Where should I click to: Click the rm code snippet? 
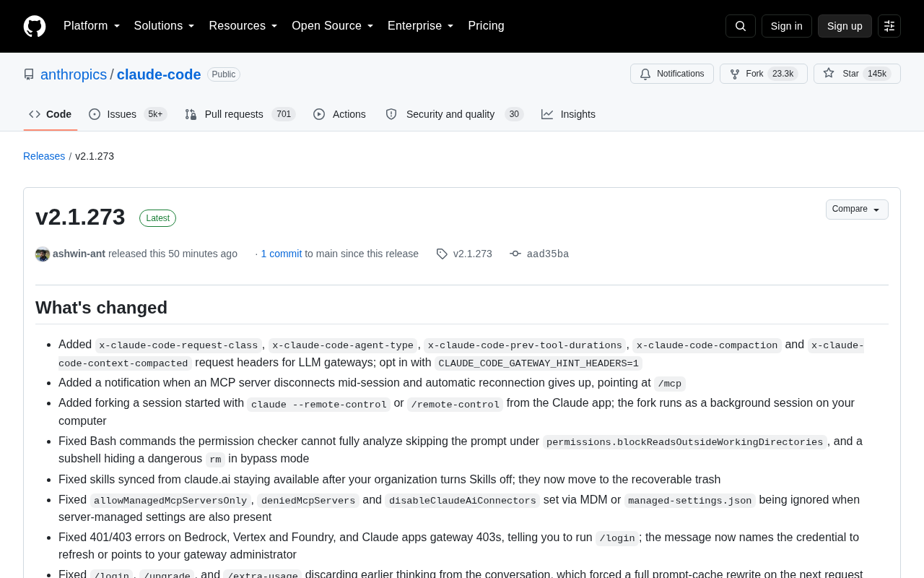(x=215, y=460)
